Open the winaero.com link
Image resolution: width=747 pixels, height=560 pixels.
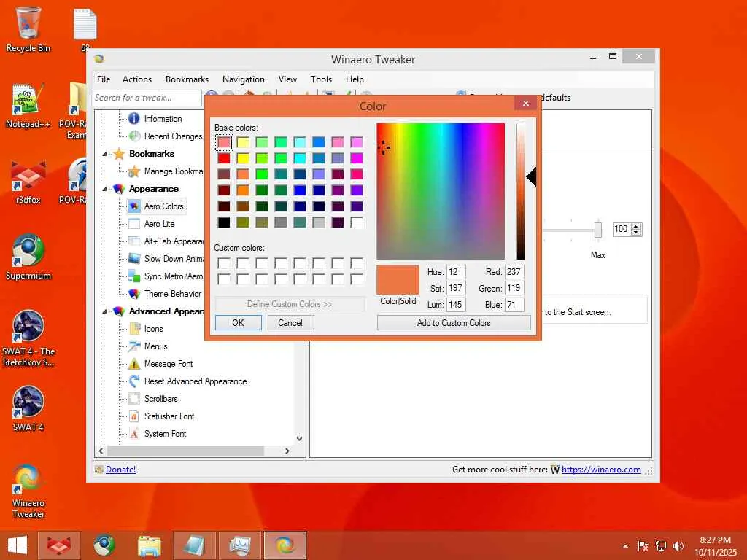point(601,470)
